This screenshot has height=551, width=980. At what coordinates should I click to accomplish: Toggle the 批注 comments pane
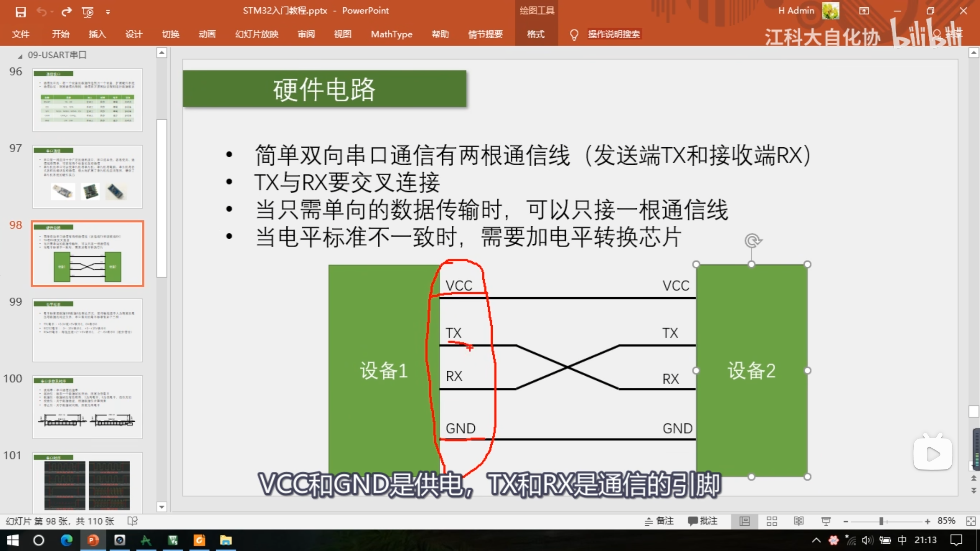point(703,521)
